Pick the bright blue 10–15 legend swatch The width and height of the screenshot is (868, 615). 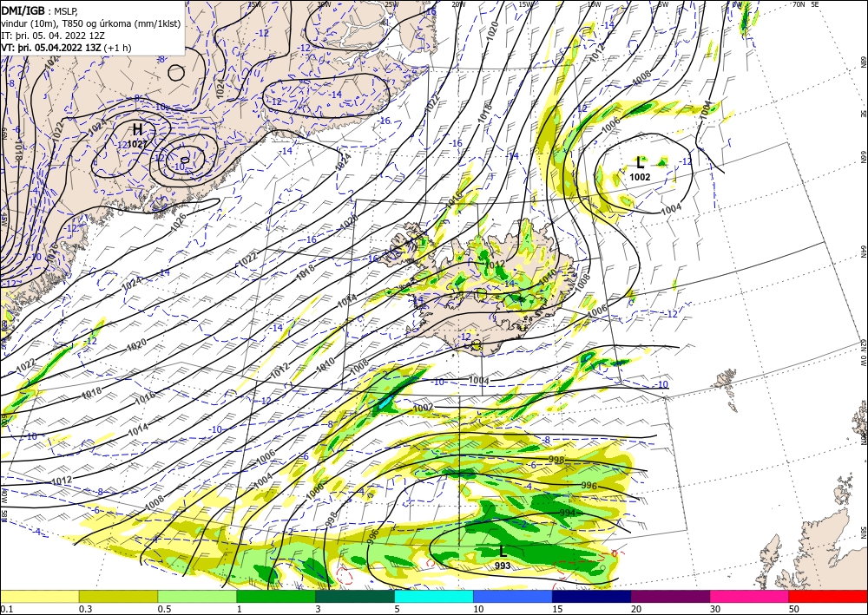coord(513,596)
